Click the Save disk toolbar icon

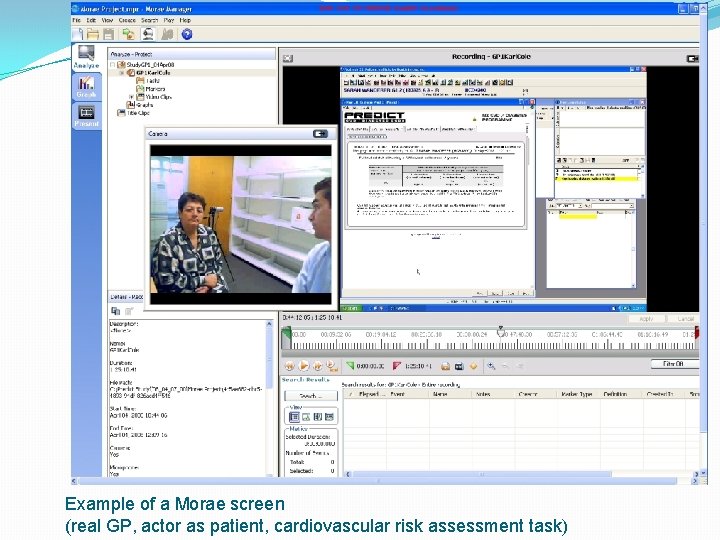(108, 34)
